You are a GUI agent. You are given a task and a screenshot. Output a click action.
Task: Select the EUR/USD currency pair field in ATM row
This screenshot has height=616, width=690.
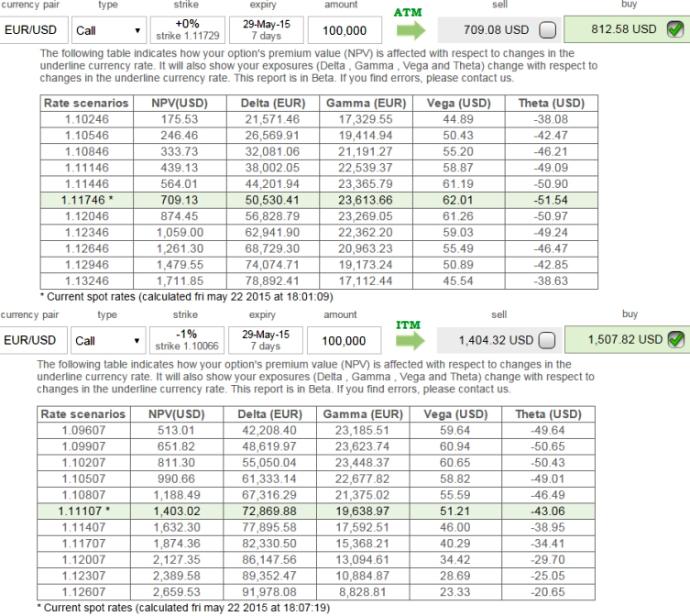coord(34,30)
